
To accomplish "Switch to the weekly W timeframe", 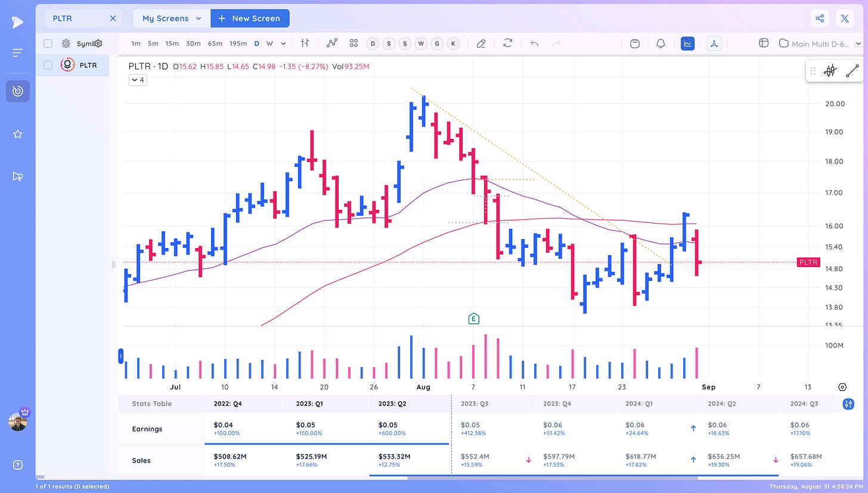I will [269, 44].
